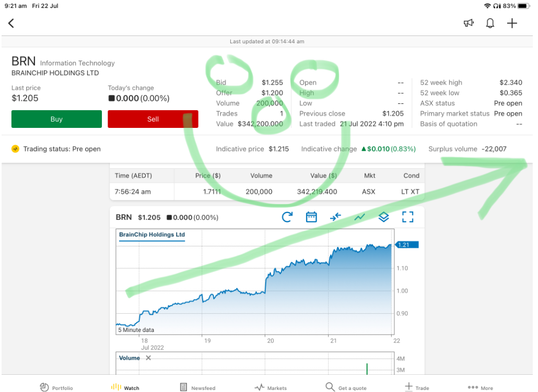The height and width of the screenshot is (392, 538).
Task: Select the Information Technology sector label
Action: [x=77, y=63]
